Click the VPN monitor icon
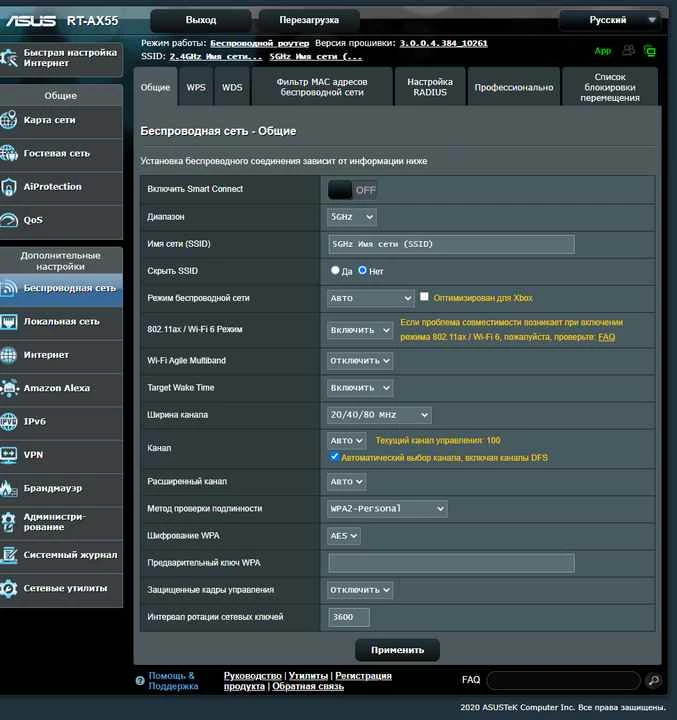The image size is (677, 720). [8, 455]
